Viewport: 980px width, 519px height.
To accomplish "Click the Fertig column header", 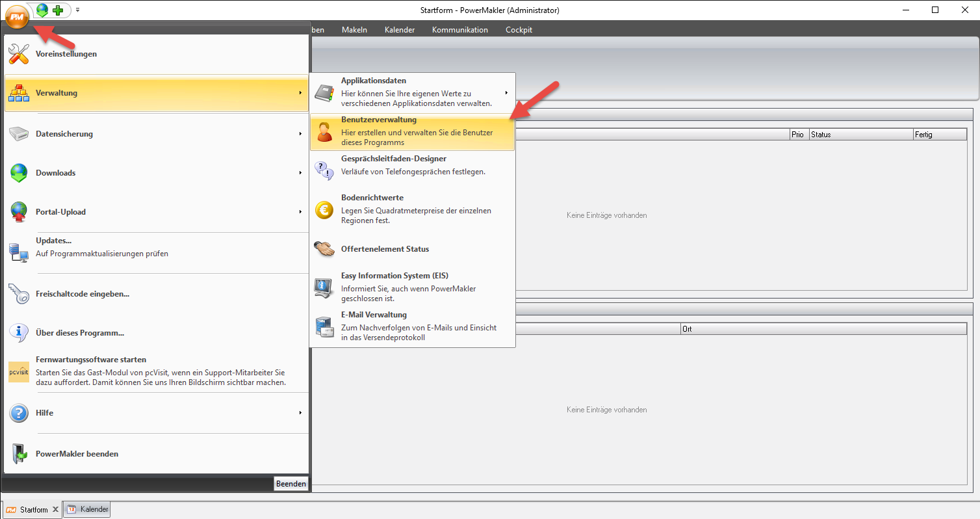I will click(x=940, y=135).
